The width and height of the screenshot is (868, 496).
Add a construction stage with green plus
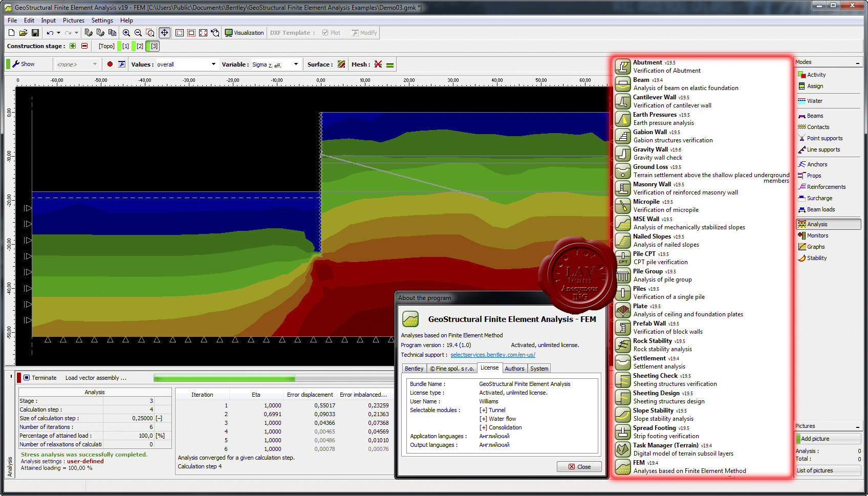[73, 46]
